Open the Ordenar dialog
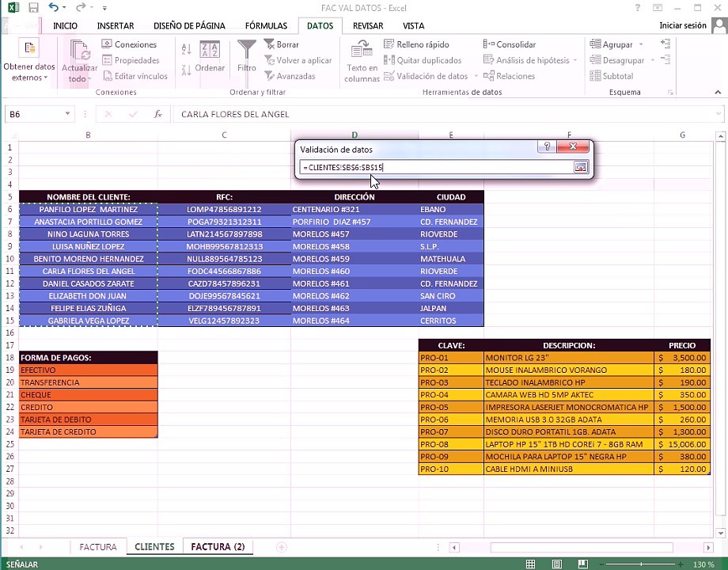 [x=210, y=57]
